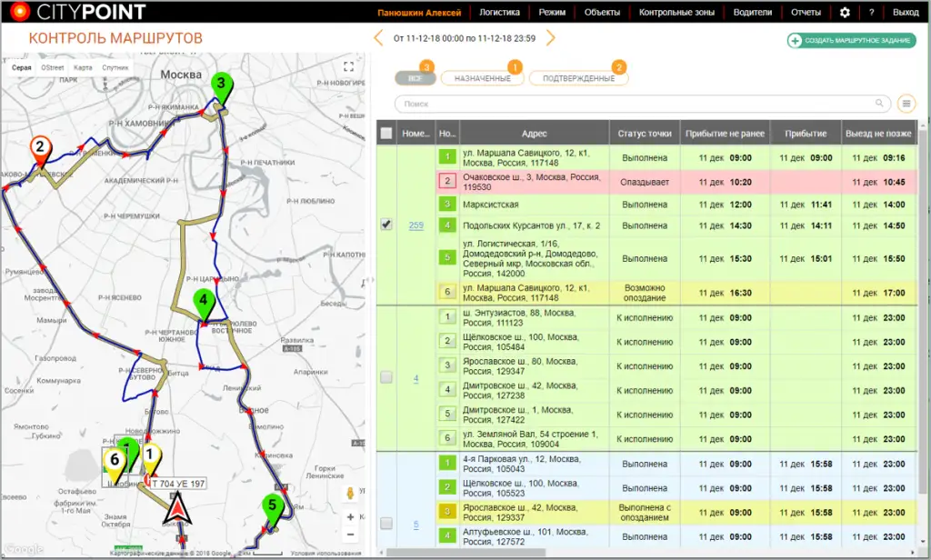Viewport: 931px width, 560px height.
Task: Open the settings gear icon
Action: tap(845, 13)
